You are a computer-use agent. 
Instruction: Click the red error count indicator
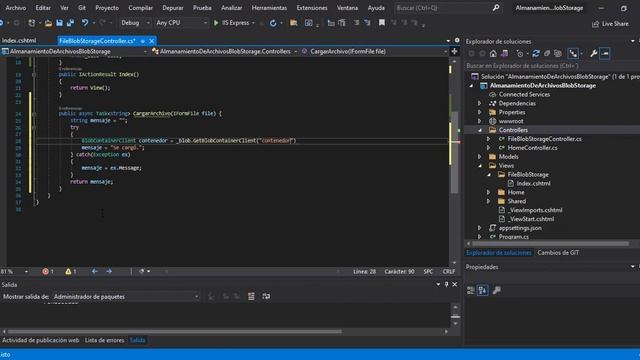click(48, 271)
